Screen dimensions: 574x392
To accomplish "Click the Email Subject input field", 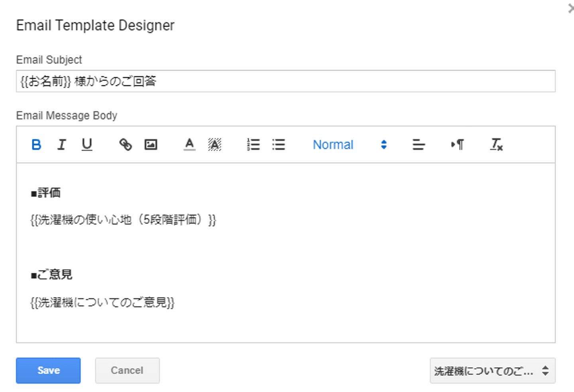I will point(285,81).
